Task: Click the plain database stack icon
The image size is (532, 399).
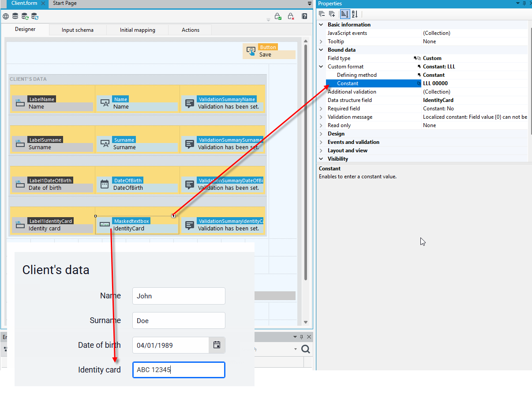Action: click(15, 16)
